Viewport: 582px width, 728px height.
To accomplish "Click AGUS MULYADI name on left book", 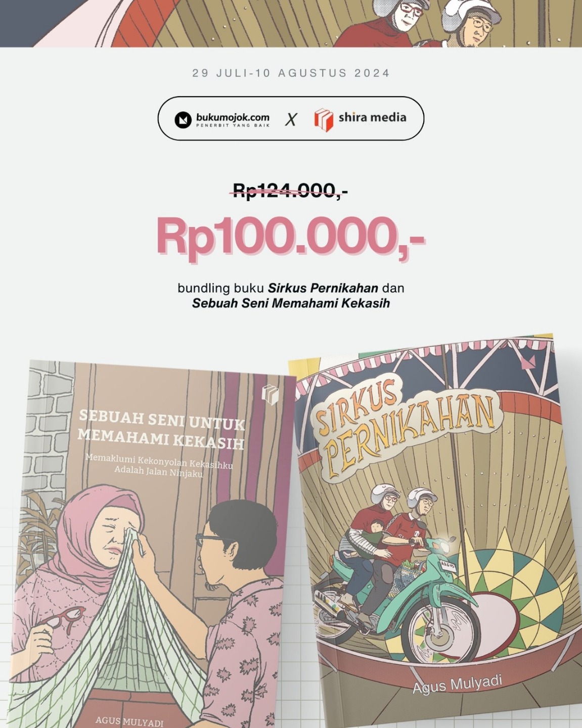I will point(129,721).
